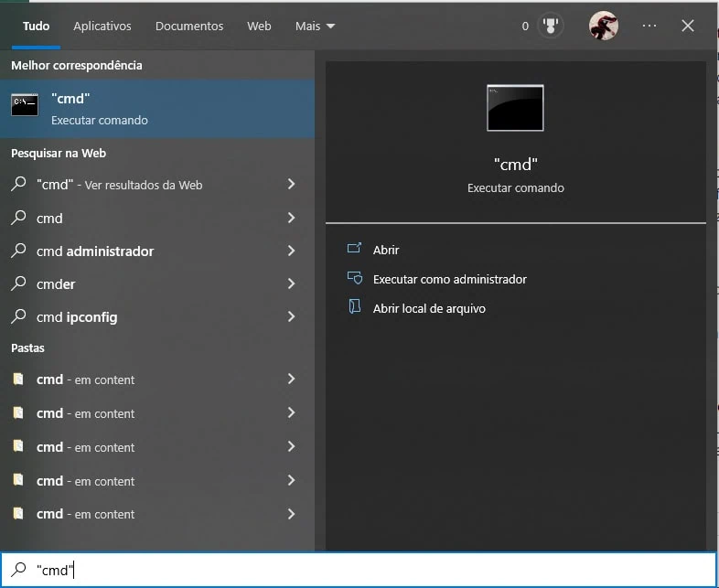The image size is (719, 588).
Task: Open first cmd folder in Pastas
Action: tap(85, 380)
